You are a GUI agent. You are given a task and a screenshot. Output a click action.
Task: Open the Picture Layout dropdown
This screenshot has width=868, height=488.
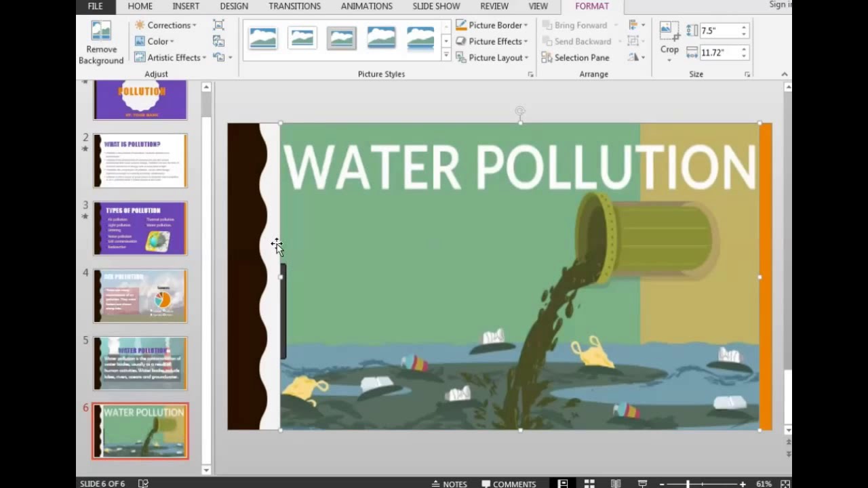tap(492, 58)
